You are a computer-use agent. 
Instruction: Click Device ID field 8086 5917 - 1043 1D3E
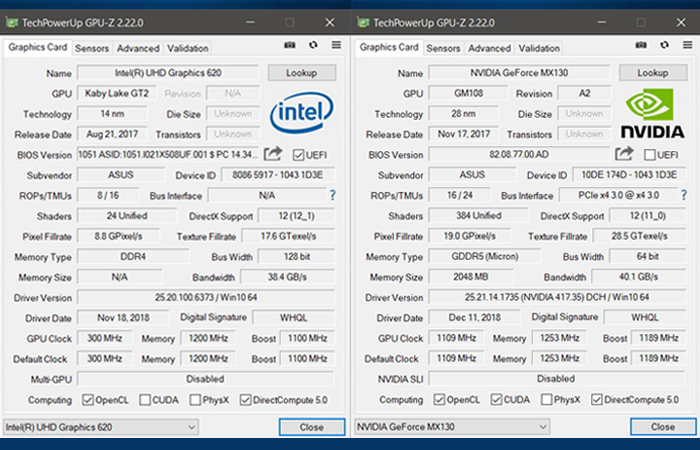click(x=278, y=175)
